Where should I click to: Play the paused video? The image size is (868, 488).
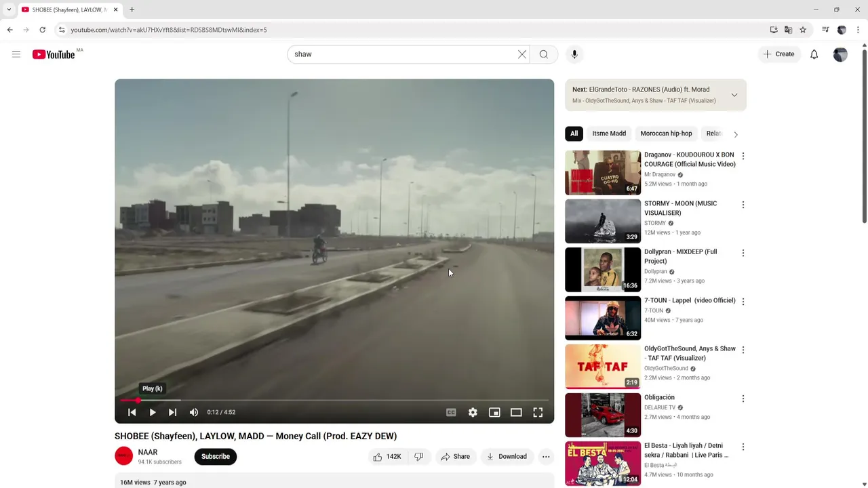[153, 412]
